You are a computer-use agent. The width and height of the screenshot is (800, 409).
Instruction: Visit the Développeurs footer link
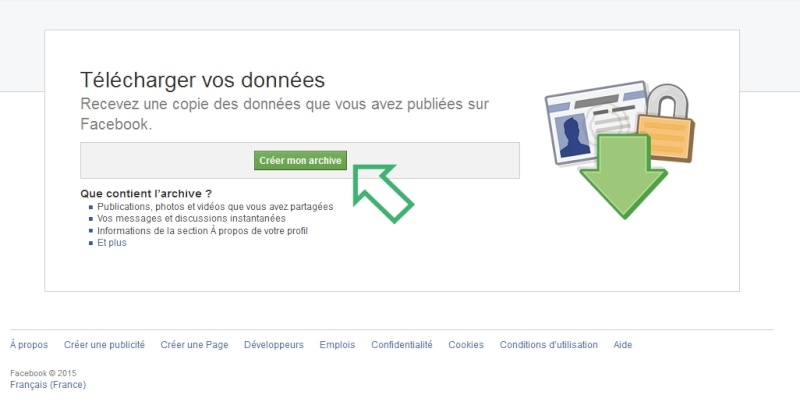pyautogui.click(x=273, y=345)
